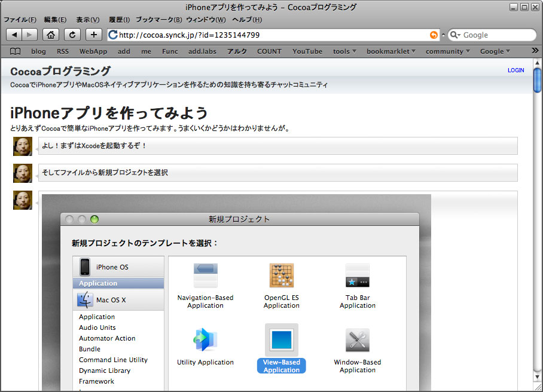Viewport: 543px width, 392px height.
Task: Open the ウィンドウ(W) menu
Action: point(206,20)
